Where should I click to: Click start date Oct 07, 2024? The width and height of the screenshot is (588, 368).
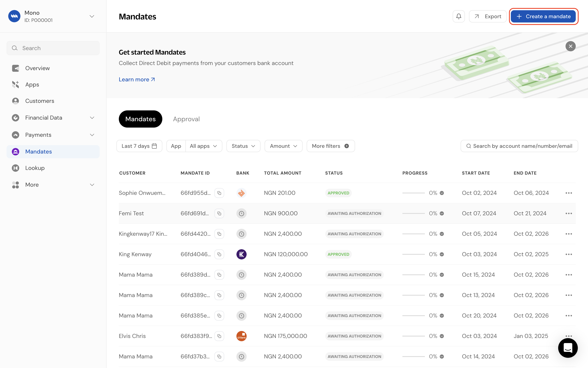click(479, 213)
